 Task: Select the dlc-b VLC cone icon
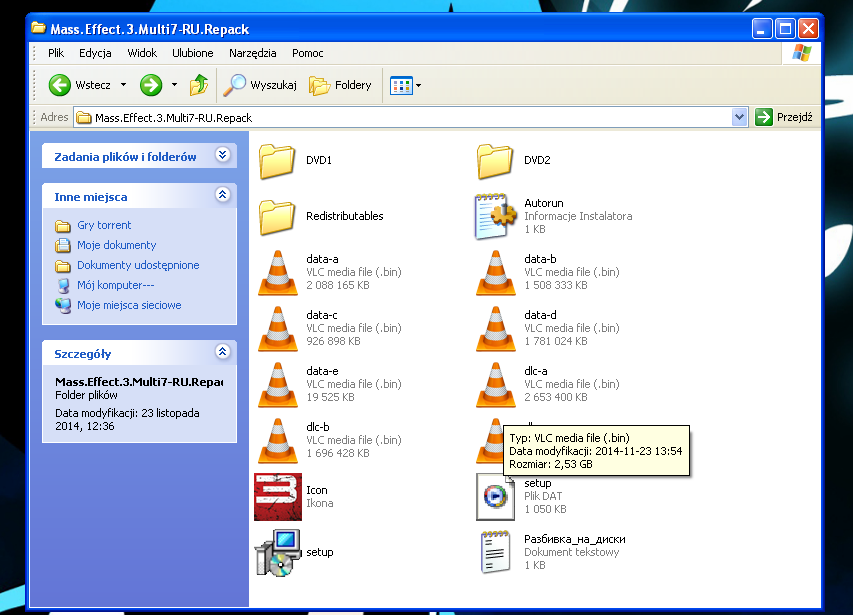[x=278, y=441]
